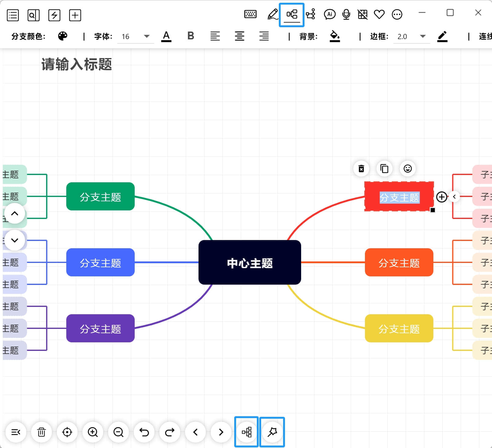Open the AI assistant chat icon

pyautogui.click(x=330, y=14)
